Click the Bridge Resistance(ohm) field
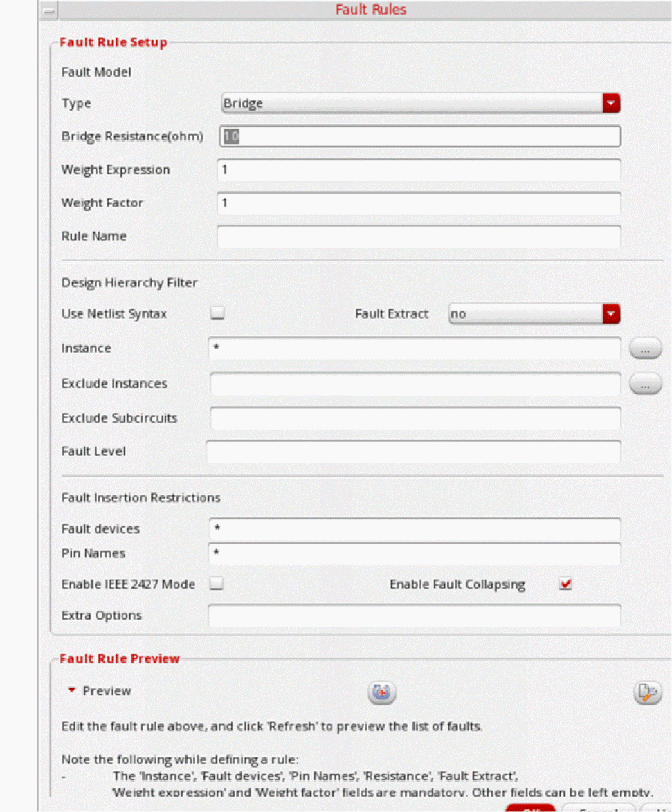 pyautogui.click(x=420, y=136)
